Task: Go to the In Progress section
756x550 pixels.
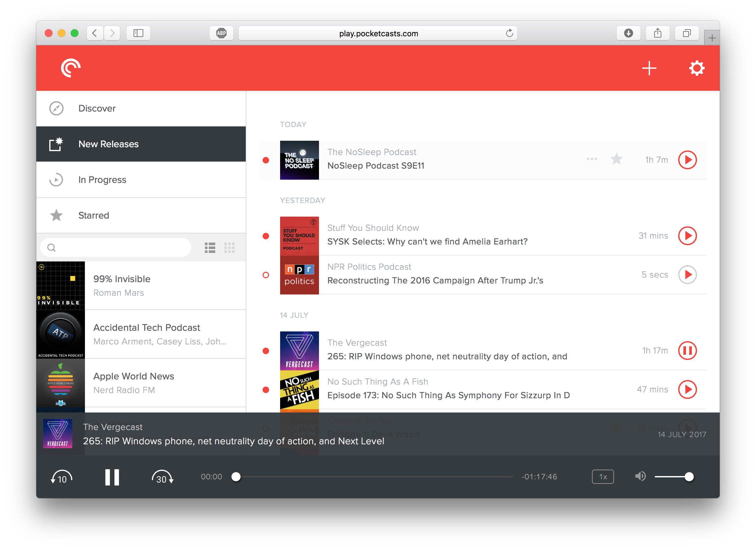Action: click(x=141, y=180)
